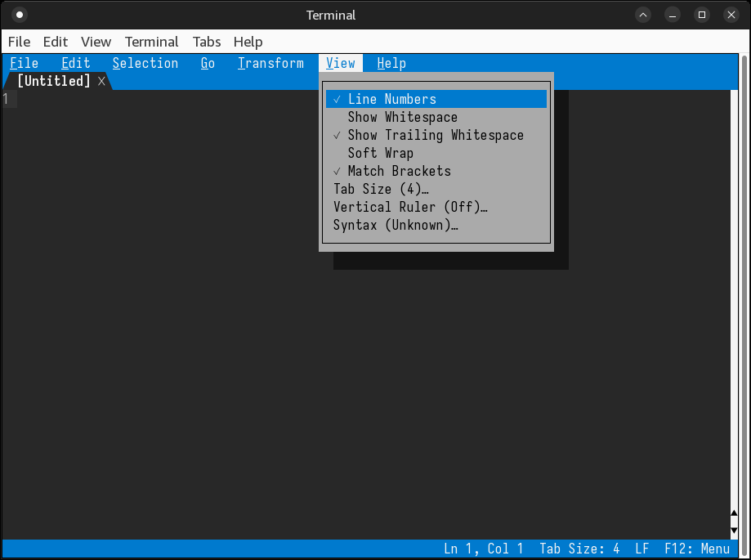Open the Selection menu
The height and width of the screenshot is (560, 751).
click(145, 63)
